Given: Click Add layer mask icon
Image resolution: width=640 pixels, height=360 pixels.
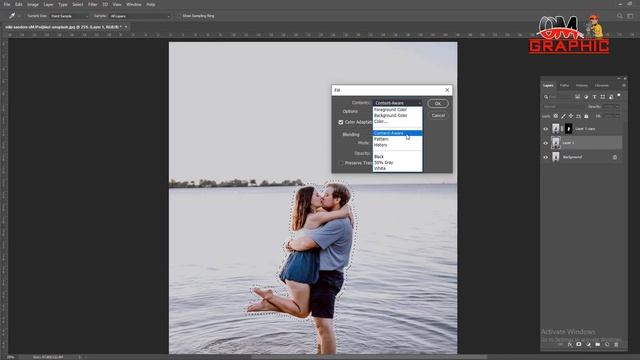Looking at the screenshot, I should coord(579,344).
